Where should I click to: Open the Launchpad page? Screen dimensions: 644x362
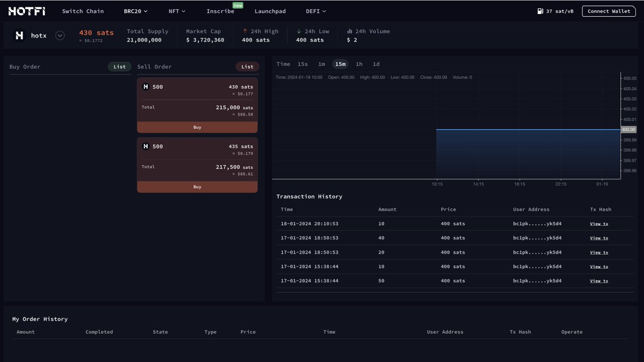click(x=270, y=11)
